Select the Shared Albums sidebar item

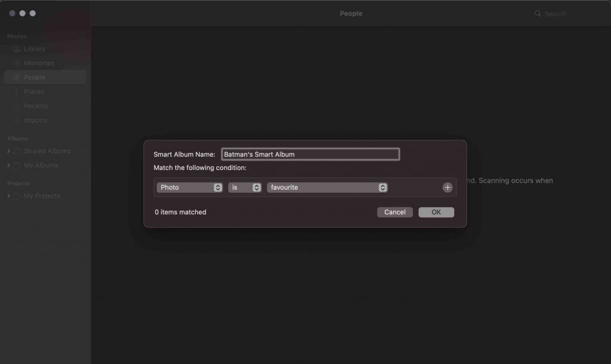[x=47, y=151]
